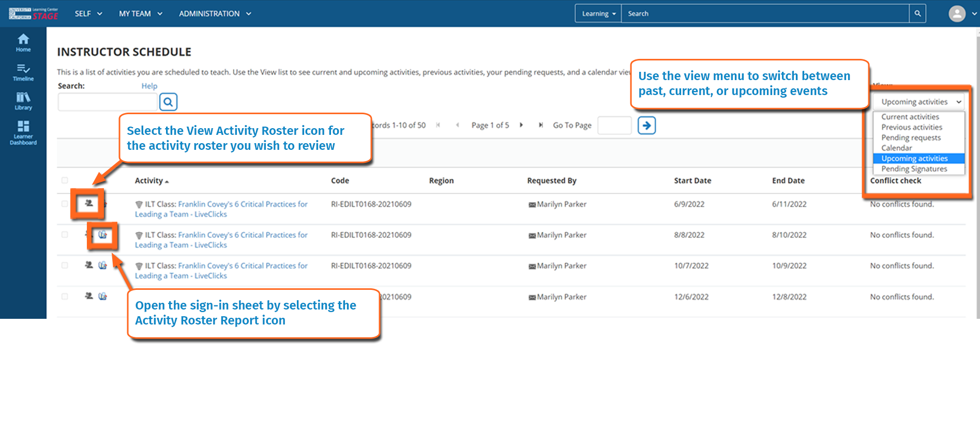Screen dimensions: 980x433
Task: Open the Learning search scope dropdown
Action: (598, 13)
